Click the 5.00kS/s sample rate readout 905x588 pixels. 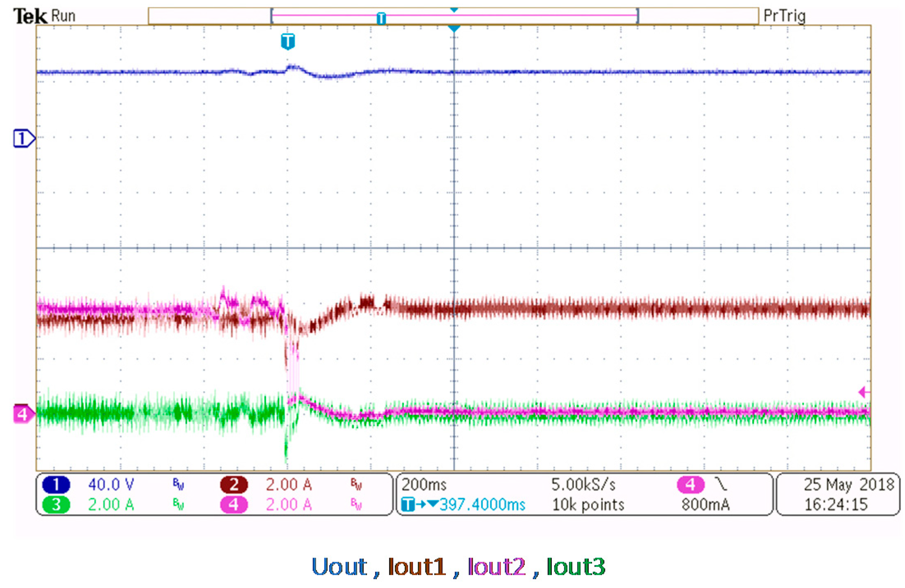tap(583, 485)
